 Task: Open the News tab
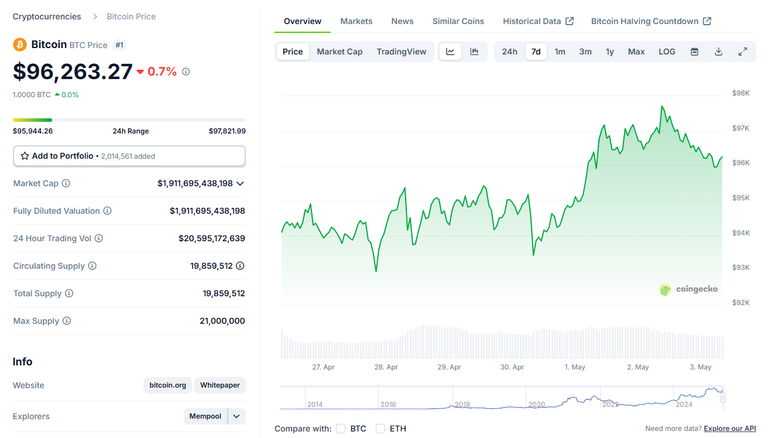(x=402, y=21)
